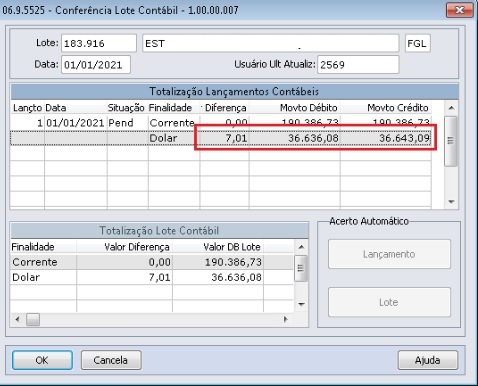Select the Pend status cell
This screenshot has height=386, width=478.
click(x=121, y=123)
